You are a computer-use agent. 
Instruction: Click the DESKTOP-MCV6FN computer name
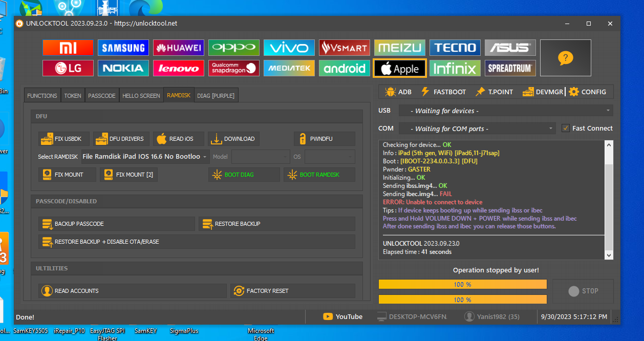tap(412, 317)
